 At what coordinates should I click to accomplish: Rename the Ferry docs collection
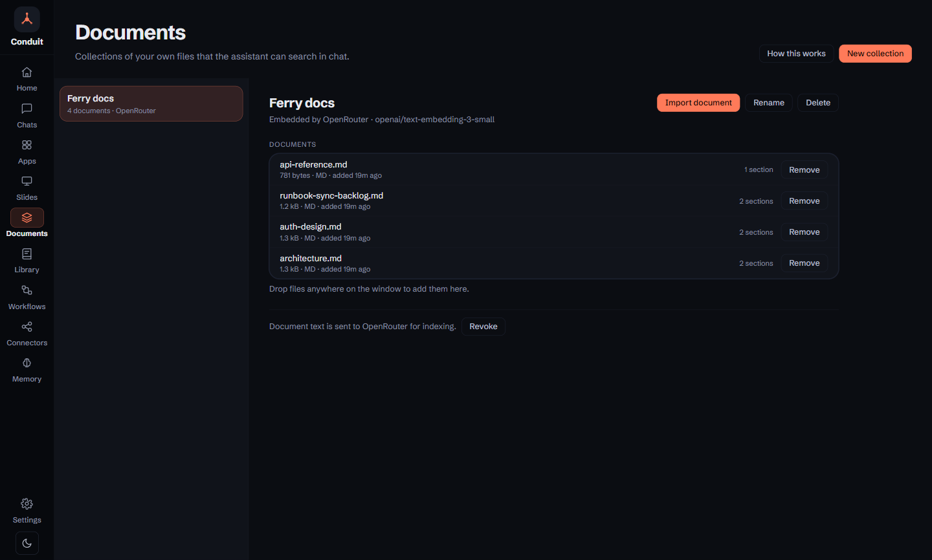click(x=769, y=103)
